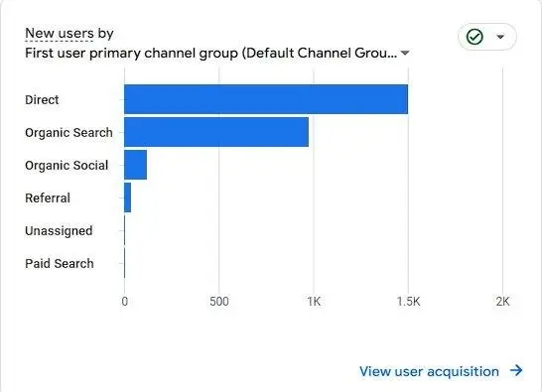The width and height of the screenshot is (542, 392).
Task: Click the Unassigned channel label
Action: tap(59, 231)
